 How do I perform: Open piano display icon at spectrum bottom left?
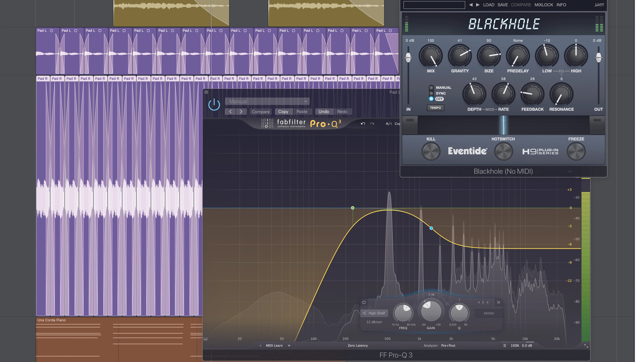click(205, 339)
